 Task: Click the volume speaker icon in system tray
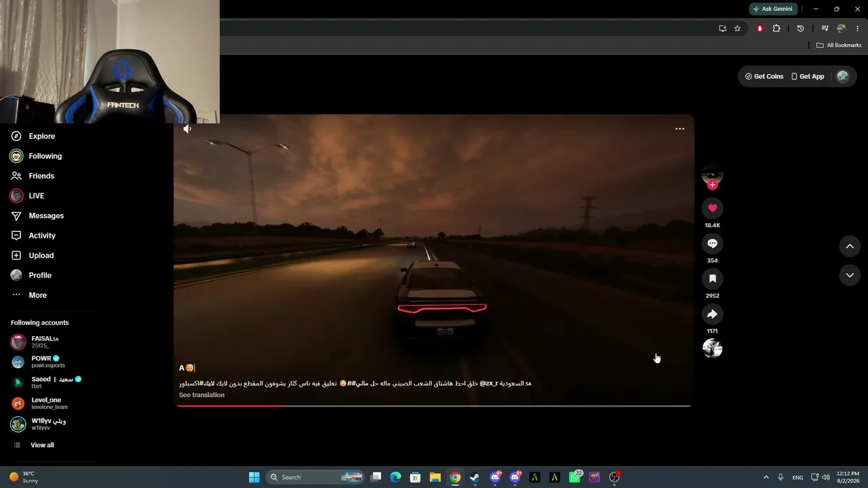pyautogui.click(x=826, y=477)
